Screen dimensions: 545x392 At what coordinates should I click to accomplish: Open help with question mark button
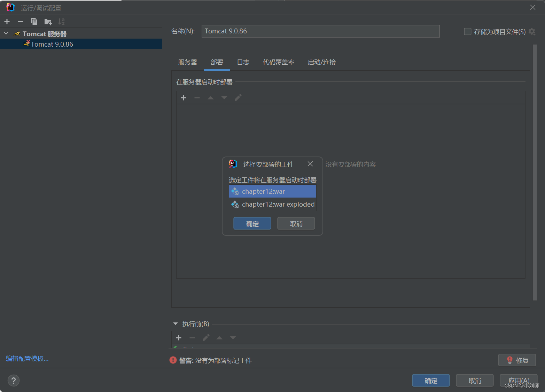[14, 380]
